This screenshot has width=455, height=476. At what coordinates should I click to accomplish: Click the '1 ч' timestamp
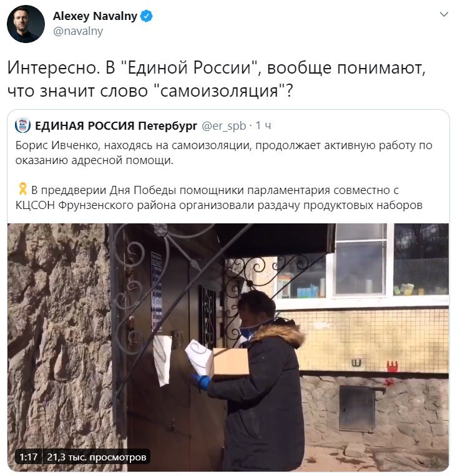tap(263, 125)
